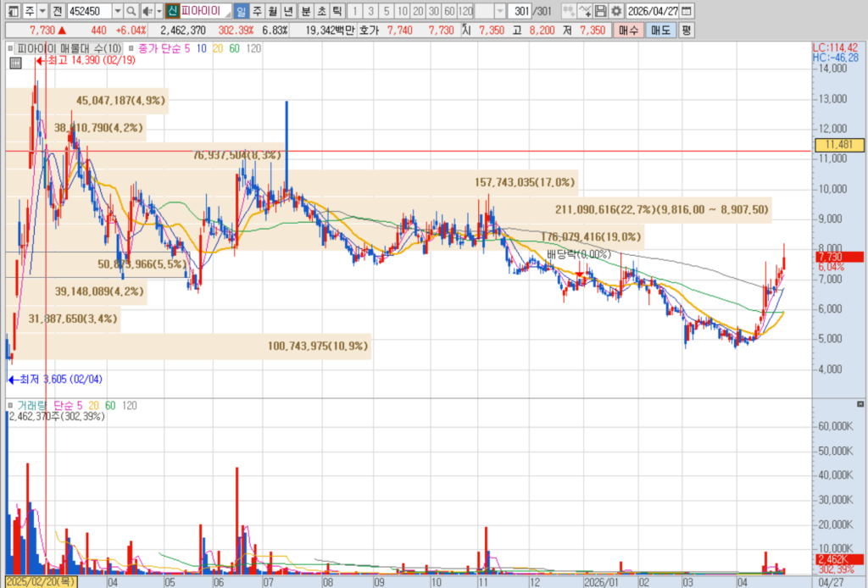Click the 매도 (sell) button
Image resolution: width=868 pixels, height=588 pixels.
[x=660, y=30]
